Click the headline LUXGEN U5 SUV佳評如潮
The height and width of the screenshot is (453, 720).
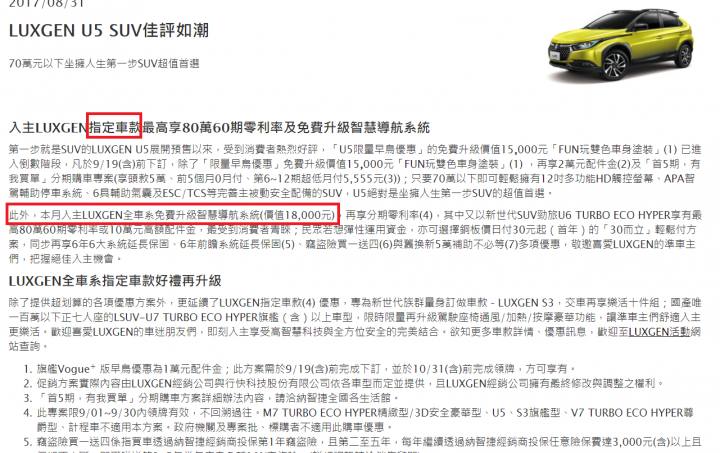coord(109,31)
